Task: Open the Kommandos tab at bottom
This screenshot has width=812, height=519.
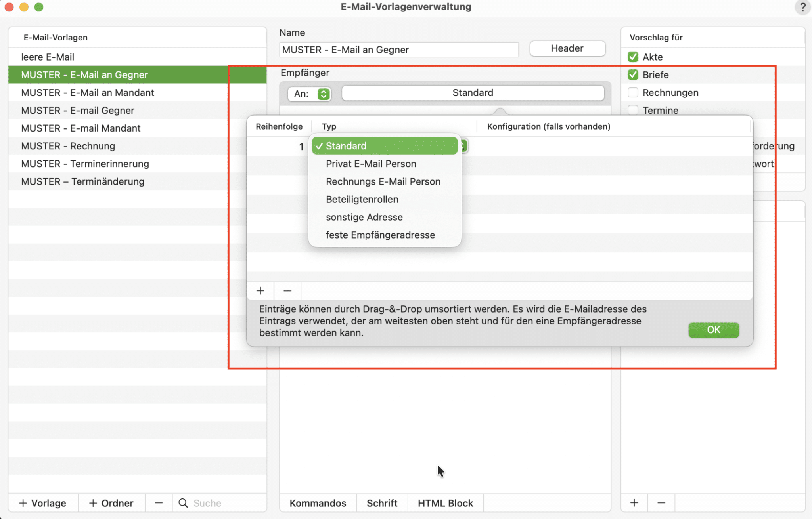Action: [x=318, y=503]
